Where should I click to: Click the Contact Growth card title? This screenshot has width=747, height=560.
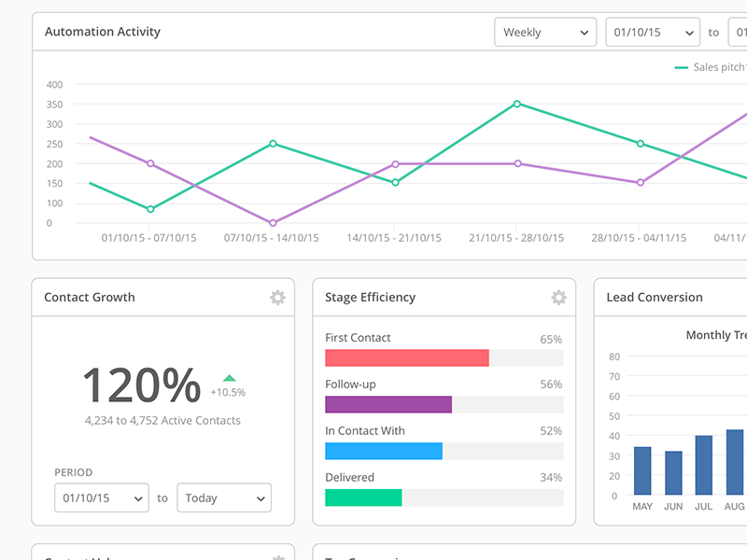[90, 297]
